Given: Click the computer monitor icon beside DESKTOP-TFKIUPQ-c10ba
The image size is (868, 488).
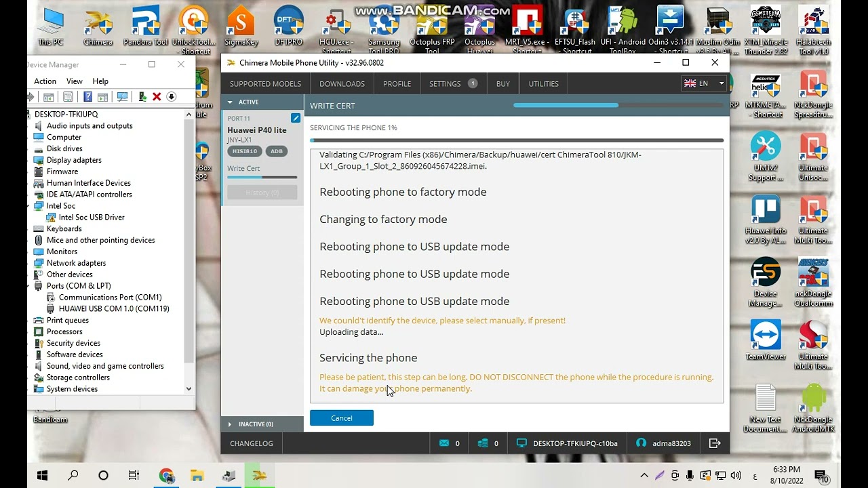Looking at the screenshot, I should (x=521, y=443).
